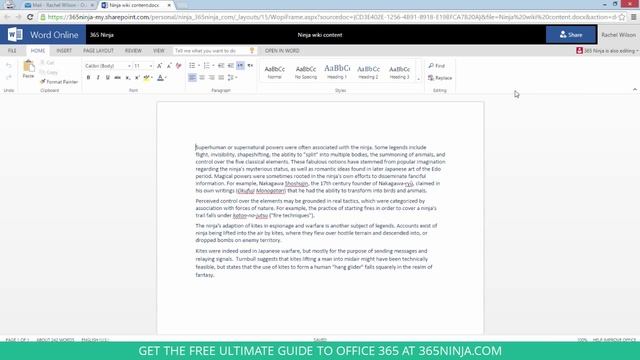
Task: Click the Find magnifier button
Action: [437, 66]
